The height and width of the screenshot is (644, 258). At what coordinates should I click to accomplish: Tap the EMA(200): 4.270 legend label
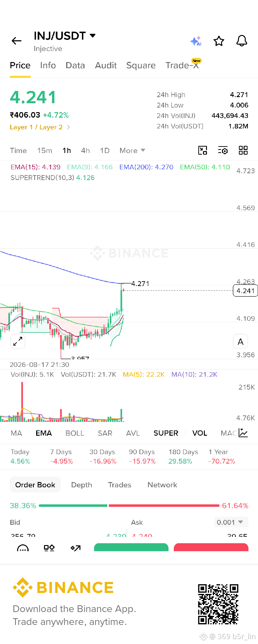point(146,167)
